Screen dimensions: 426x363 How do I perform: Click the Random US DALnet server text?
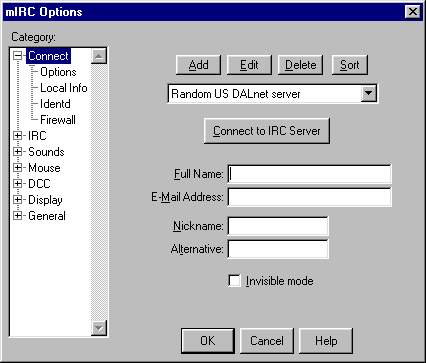click(x=236, y=94)
